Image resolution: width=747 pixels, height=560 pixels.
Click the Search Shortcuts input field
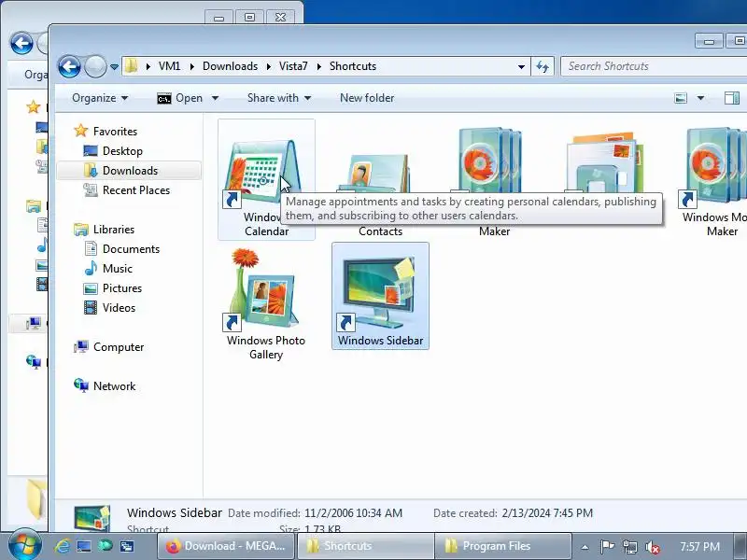(654, 66)
